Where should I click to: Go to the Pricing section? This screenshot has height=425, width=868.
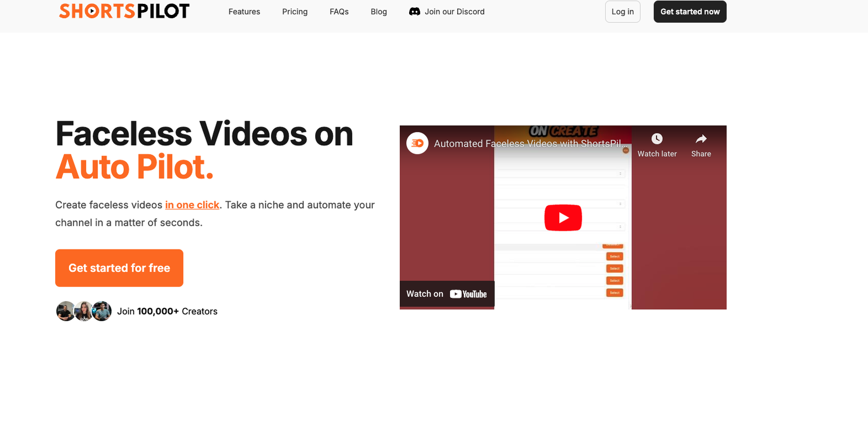(295, 12)
